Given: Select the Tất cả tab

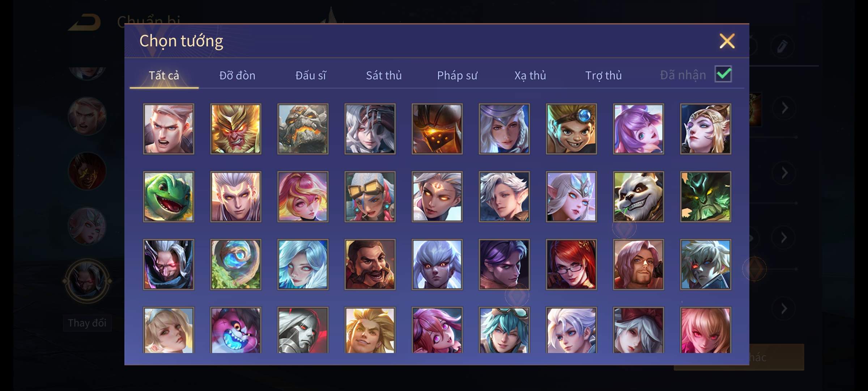Looking at the screenshot, I should pos(164,75).
